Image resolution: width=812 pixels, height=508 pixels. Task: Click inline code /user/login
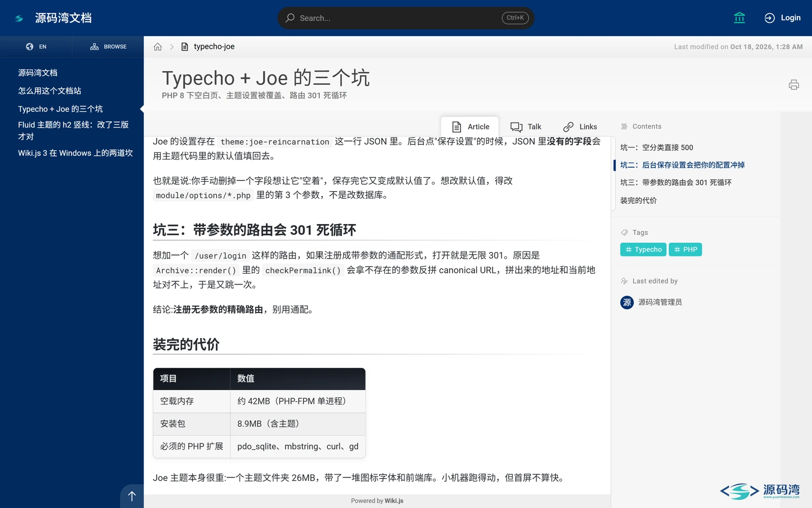click(220, 256)
